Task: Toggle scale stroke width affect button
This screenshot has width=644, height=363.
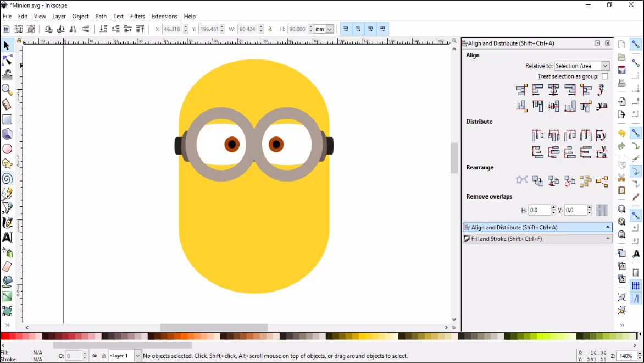Action: click(346, 29)
